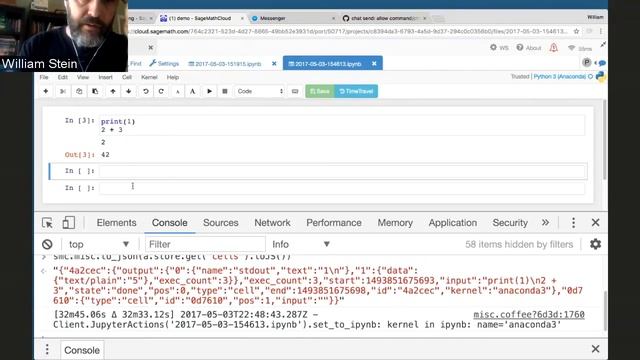Switch to DevTools Memory tab
The width and height of the screenshot is (640, 360).
coord(395,223)
